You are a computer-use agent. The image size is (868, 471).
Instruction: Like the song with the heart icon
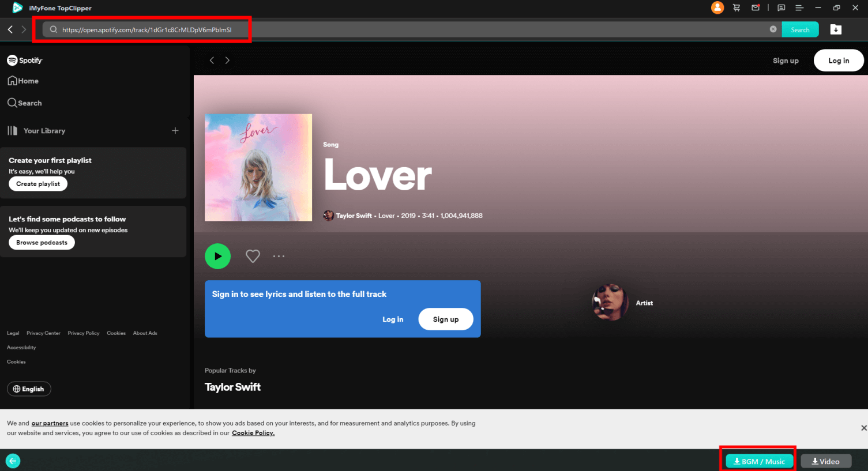[x=253, y=256]
